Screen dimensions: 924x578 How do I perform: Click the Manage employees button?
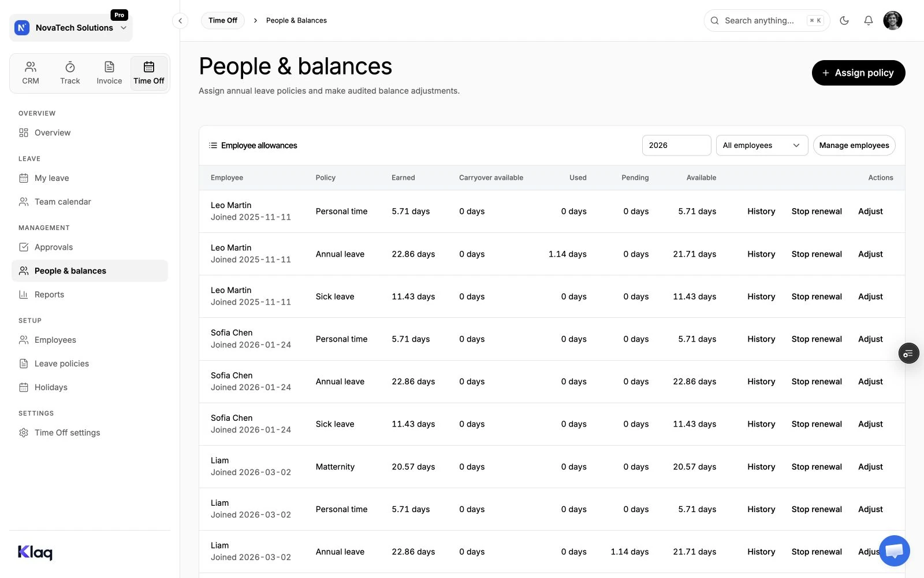pyautogui.click(x=854, y=146)
